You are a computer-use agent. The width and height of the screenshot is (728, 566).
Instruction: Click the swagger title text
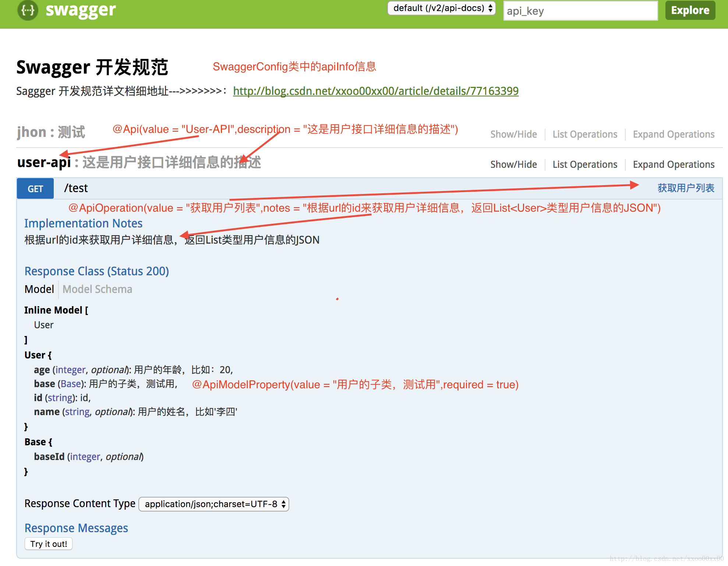click(x=81, y=10)
